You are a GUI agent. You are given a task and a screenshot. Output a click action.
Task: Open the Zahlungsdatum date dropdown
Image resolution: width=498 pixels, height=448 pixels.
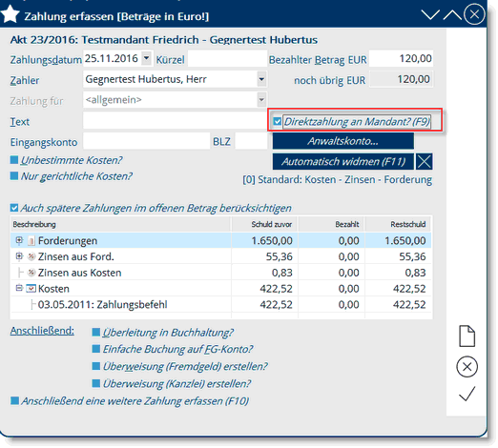(x=146, y=58)
